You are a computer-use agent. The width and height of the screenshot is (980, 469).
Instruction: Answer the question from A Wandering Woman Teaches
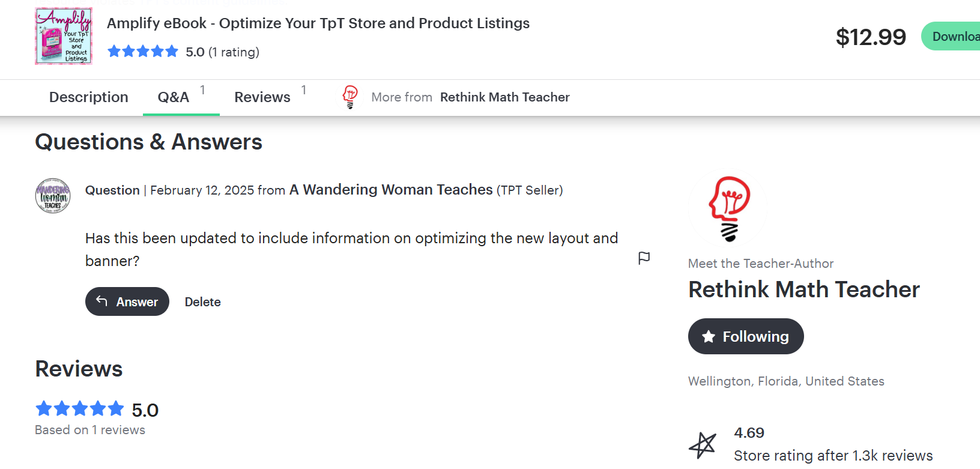coord(127,301)
